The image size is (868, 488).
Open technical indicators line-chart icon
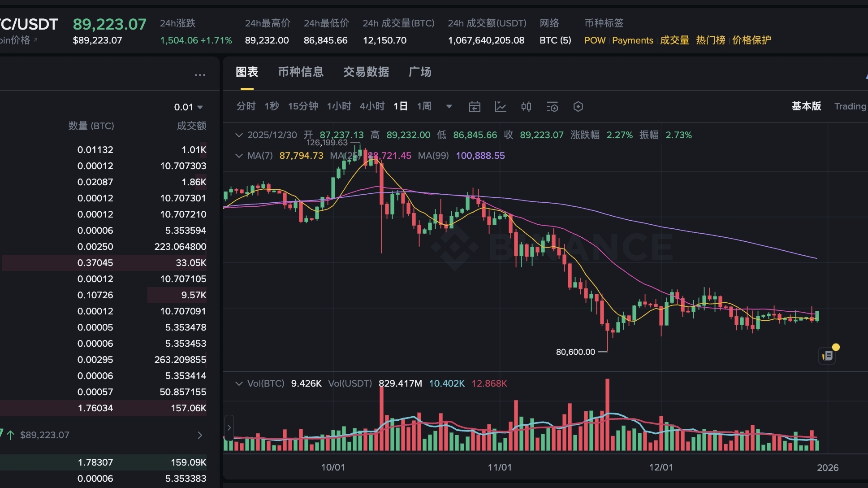point(500,107)
